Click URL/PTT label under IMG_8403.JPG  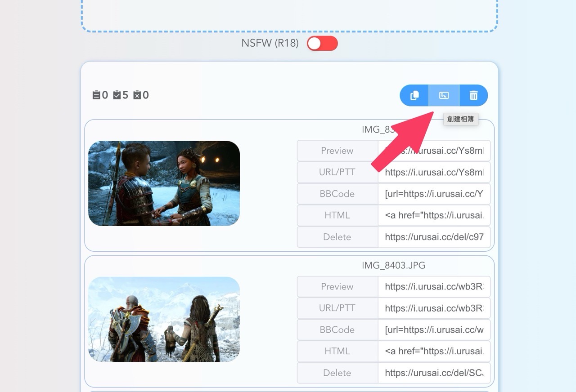[x=337, y=308]
